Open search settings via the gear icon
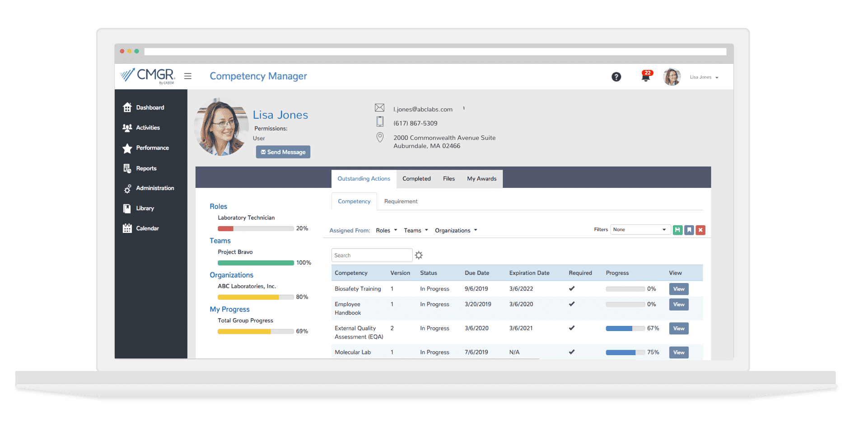868x427 pixels. [x=419, y=255]
